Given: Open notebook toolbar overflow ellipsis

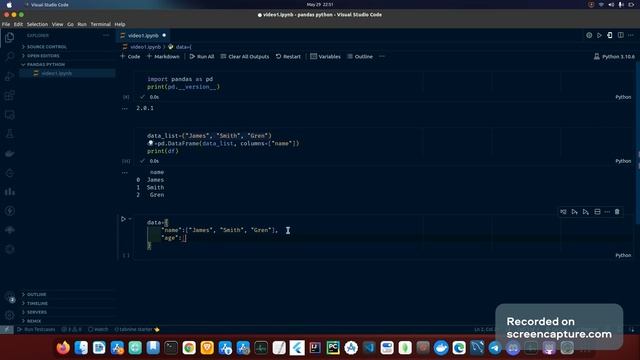Looking at the screenshot, I should 382,57.
